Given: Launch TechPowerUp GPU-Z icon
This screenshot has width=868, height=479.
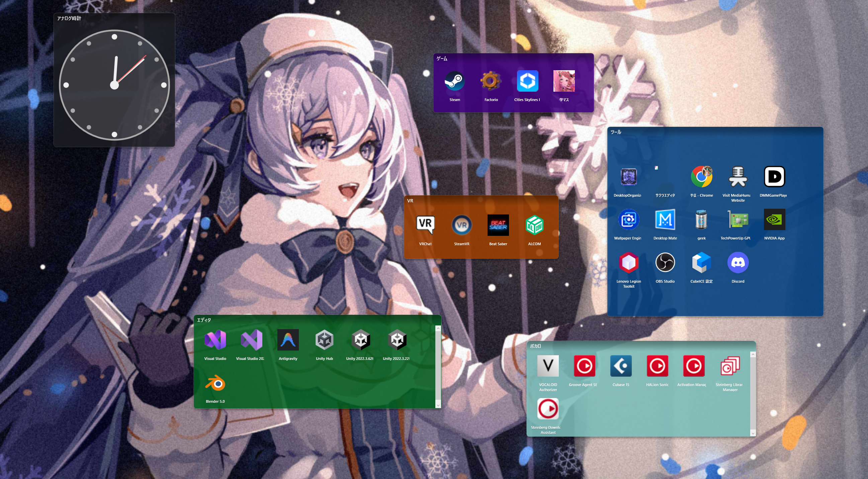Looking at the screenshot, I should click(737, 220).
